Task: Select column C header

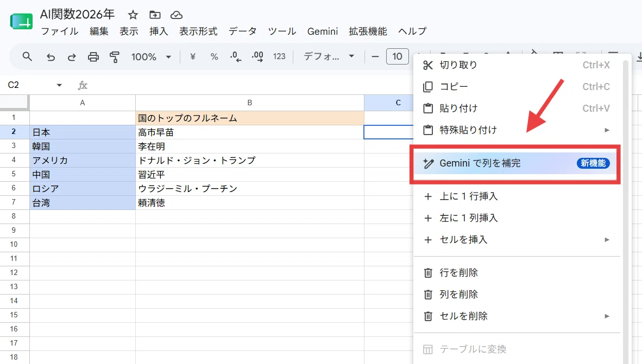Action: pos(389,103)
